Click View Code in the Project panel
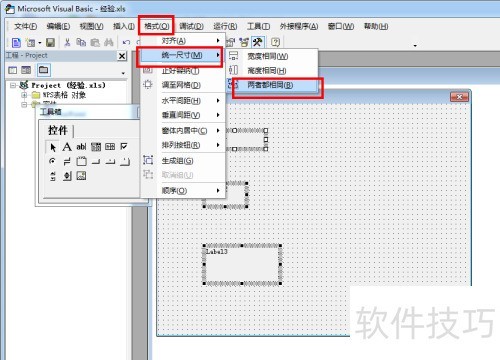The image size is (500, 360). tap(13, 70)
